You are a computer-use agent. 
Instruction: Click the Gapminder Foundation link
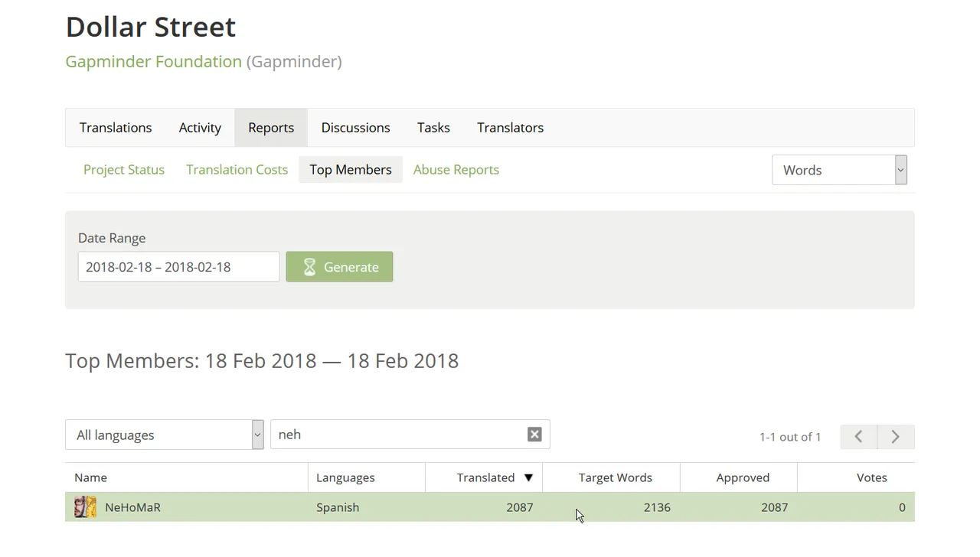coord(153,61)
